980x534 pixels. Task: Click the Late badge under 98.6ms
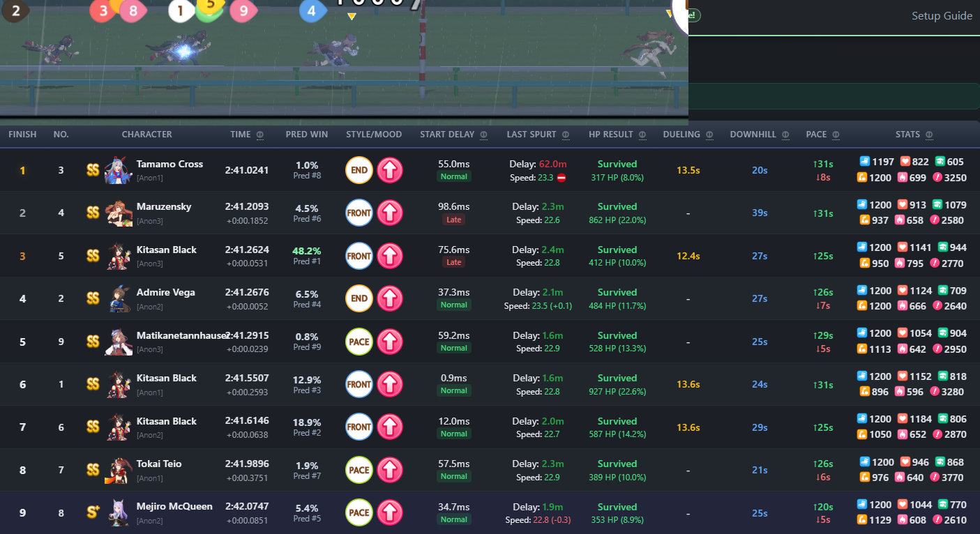point(454,220)
